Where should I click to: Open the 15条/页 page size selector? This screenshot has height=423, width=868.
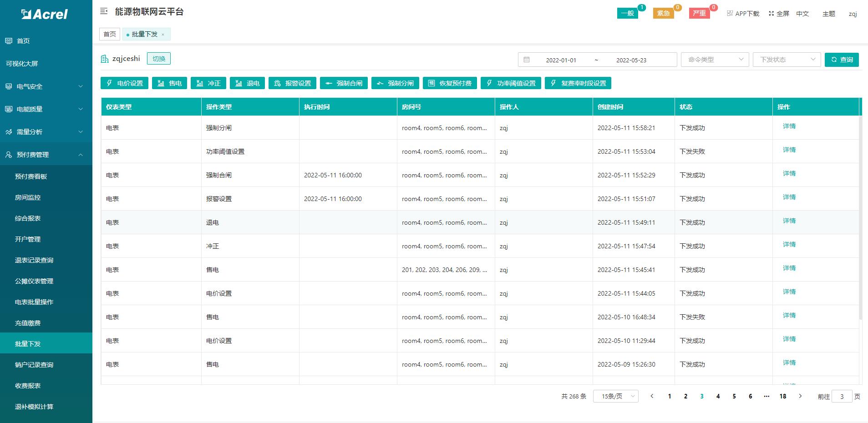click(x=615, y=396)
